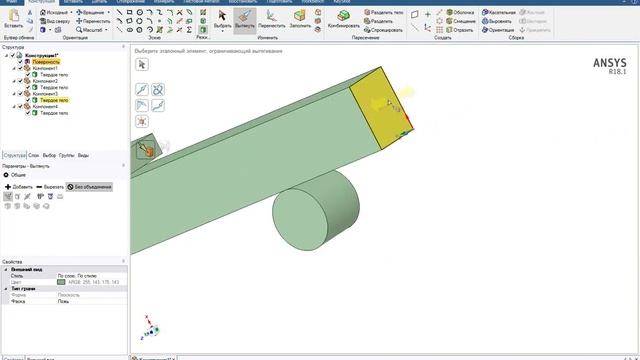Choose the Переместить move tool in Изменить group

(271, 20)
